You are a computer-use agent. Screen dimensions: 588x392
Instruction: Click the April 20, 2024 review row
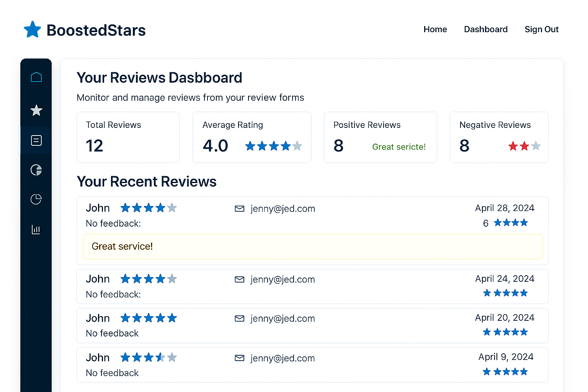pos(312,325)
